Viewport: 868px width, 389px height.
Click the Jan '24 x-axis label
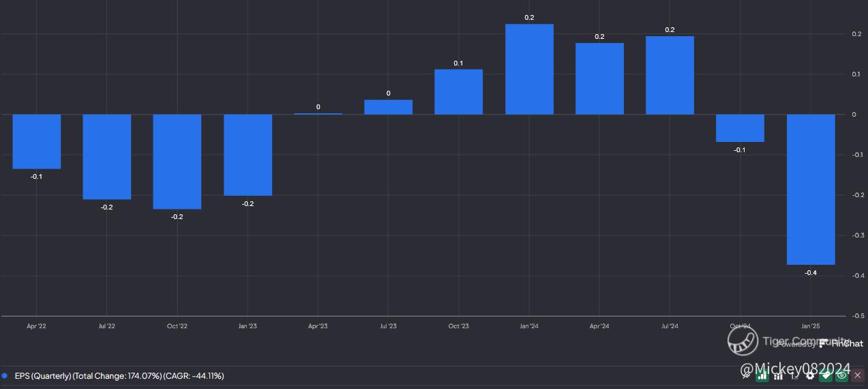click(529, 326)
